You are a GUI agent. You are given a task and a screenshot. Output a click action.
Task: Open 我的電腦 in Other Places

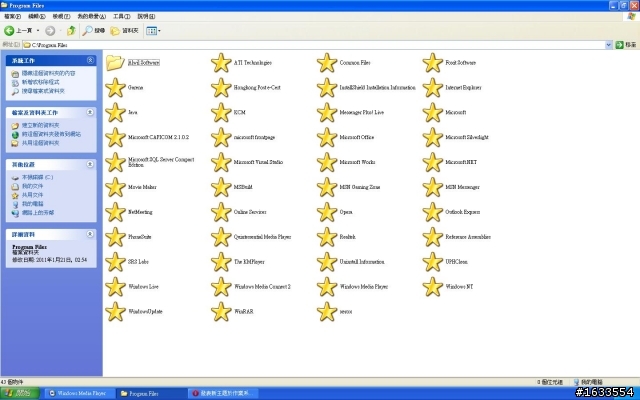tap(32, 204)
